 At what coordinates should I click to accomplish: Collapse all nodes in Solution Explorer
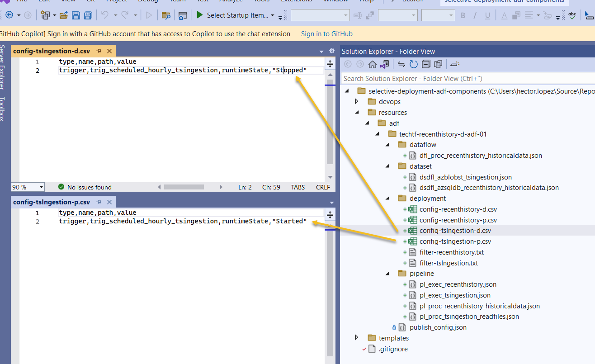coord(425,64)
